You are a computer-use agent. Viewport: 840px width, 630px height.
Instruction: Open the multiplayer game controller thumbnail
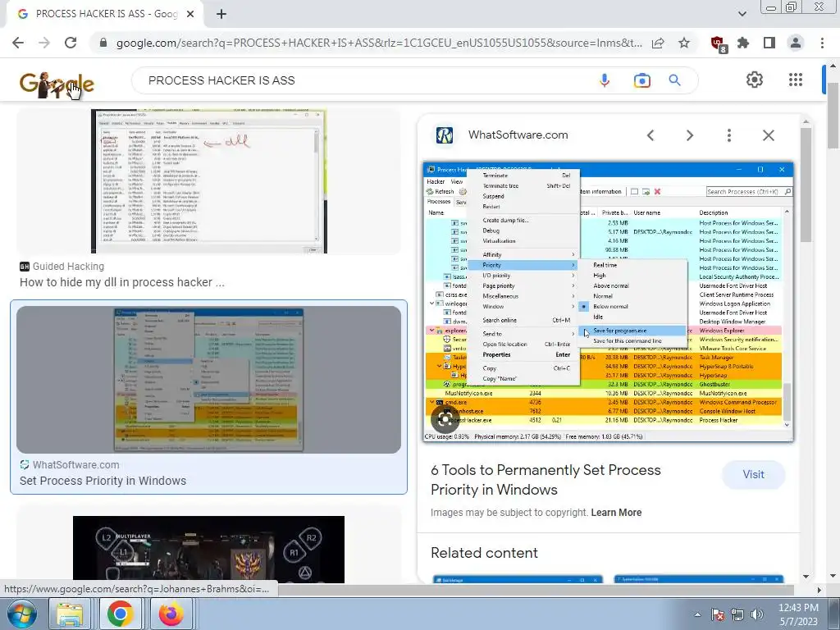click(209, 549)
